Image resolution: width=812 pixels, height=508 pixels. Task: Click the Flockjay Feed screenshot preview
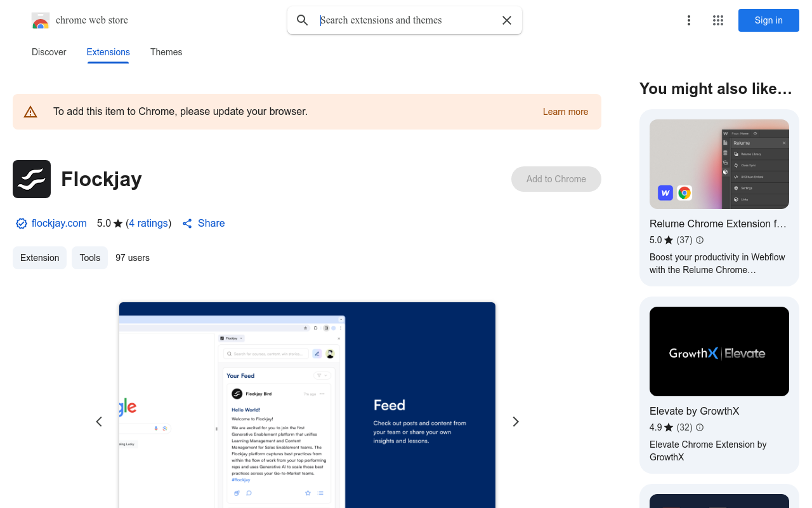point(307,405)
